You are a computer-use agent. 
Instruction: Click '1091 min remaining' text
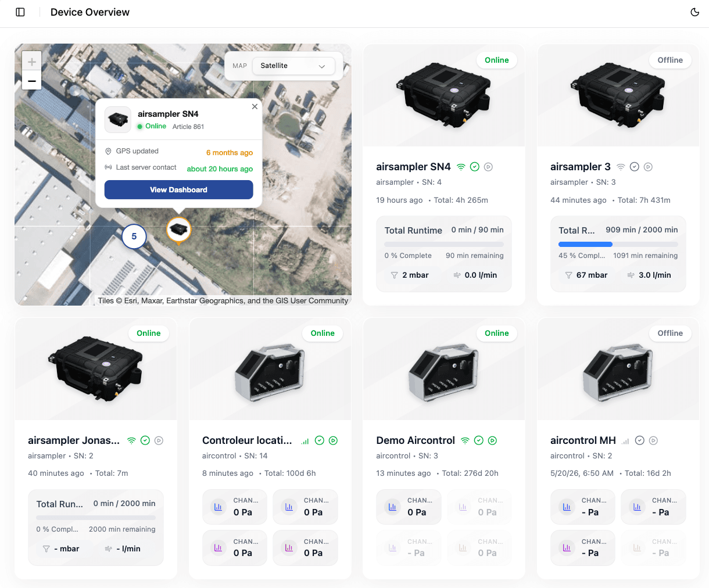645,256
